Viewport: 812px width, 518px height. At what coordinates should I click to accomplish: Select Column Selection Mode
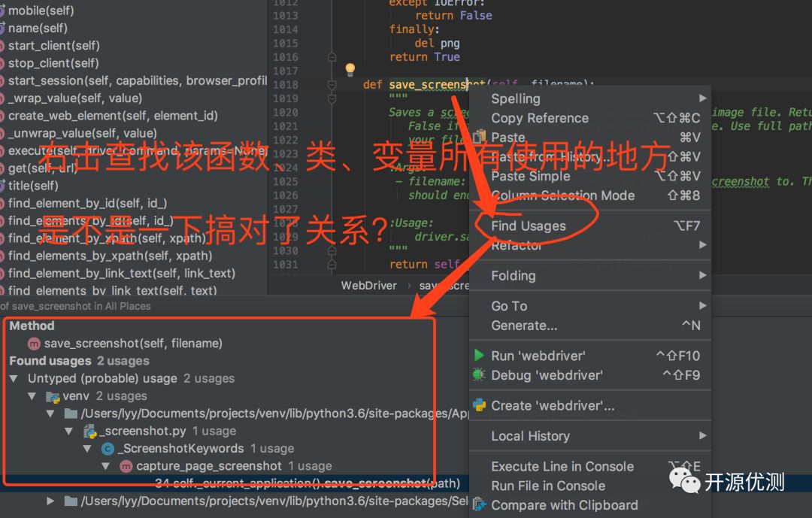tap(590, 195)
